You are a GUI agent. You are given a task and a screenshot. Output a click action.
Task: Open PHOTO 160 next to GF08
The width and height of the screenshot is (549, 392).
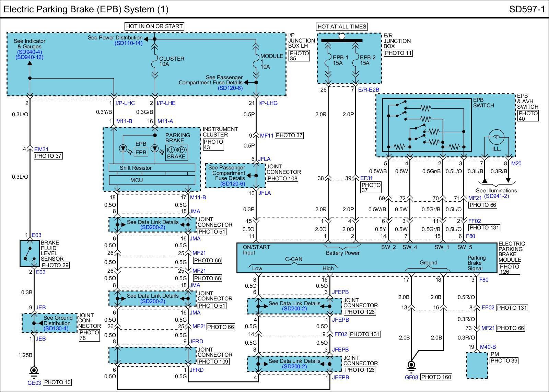click(436, 377)
